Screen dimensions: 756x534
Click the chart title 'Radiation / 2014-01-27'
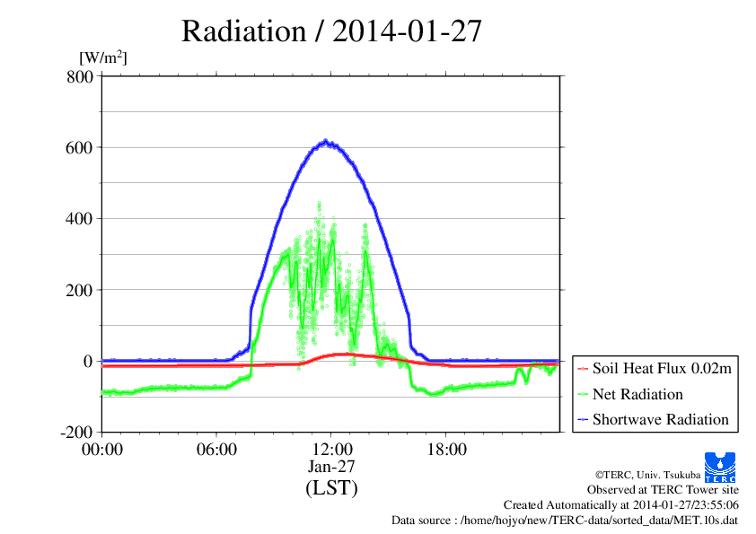pyautogui.click(x=331, y=31)
